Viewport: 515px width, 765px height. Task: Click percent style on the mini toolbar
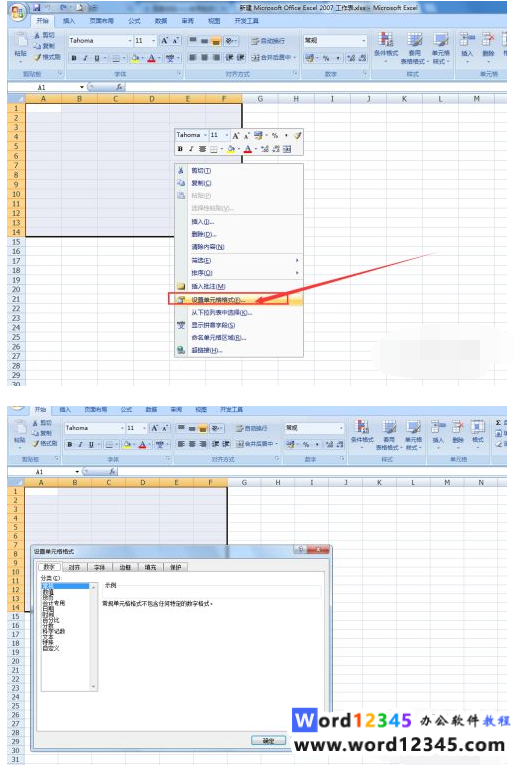[275, 135]
